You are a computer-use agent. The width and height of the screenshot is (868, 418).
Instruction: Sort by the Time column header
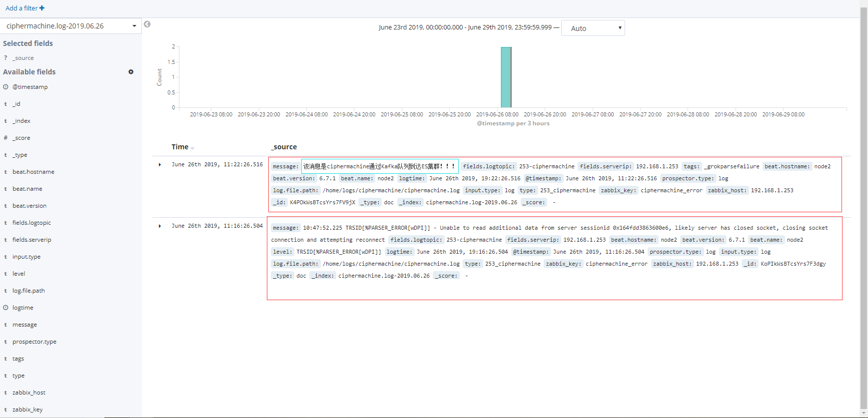[180, 147]
